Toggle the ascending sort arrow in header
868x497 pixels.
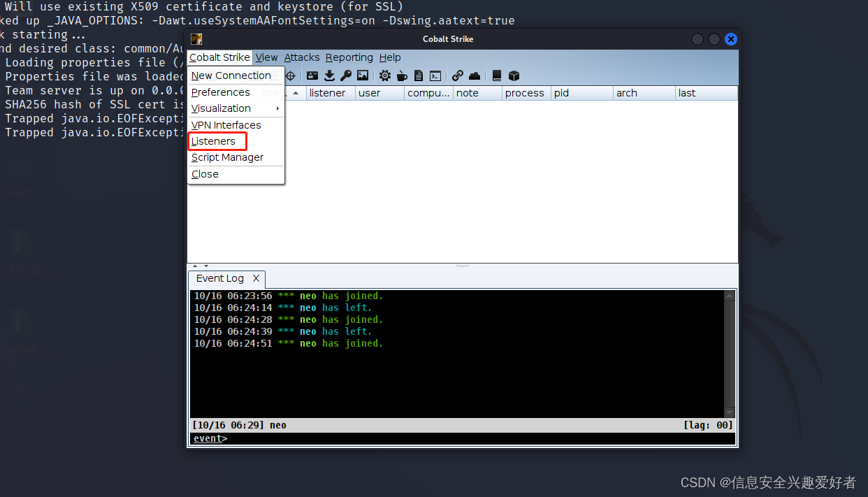click(296, 93)
